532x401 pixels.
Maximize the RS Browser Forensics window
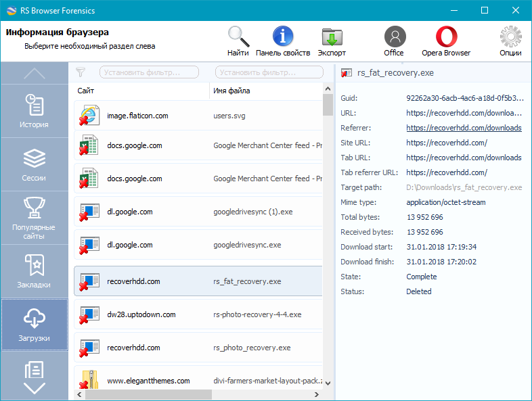(x=485, y=10)
